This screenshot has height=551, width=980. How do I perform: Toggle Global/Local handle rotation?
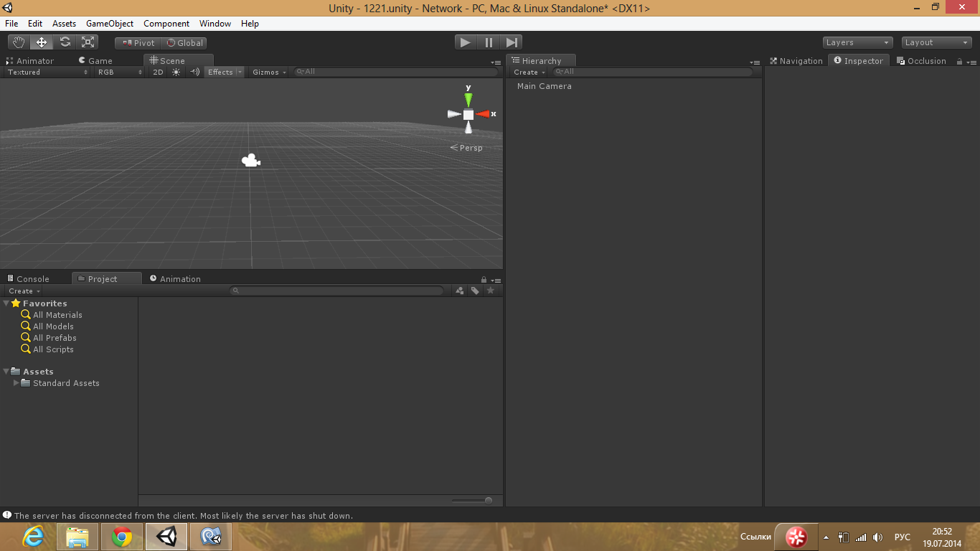184,43
